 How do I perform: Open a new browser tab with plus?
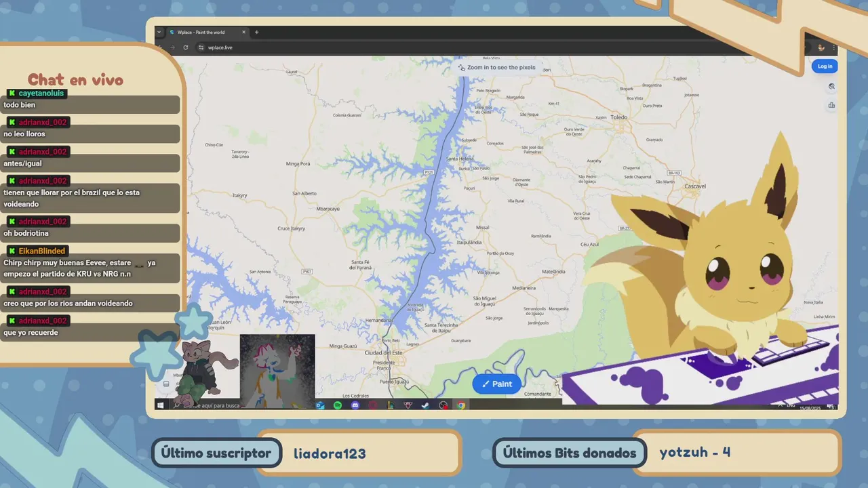coord(256,32)
